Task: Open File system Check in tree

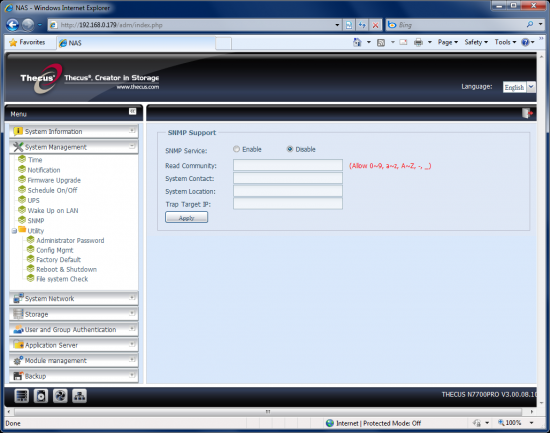Action: (62, 279)
